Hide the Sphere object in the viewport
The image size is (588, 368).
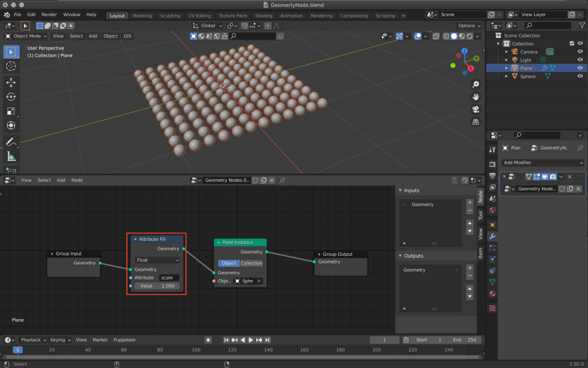pos(579,76)
